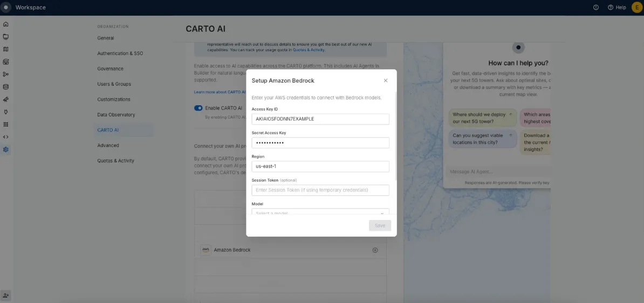Toggle the Enable CARTO AI switch
This screenshot has height=303, width=644.
[198, 108]
